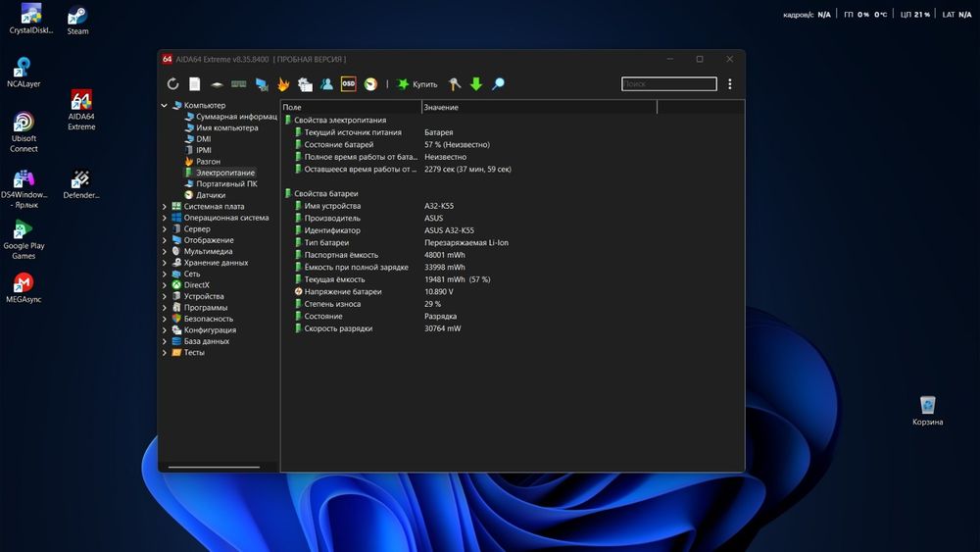Viewport: 980px width, 552px height.
Task: Open the CrystalDiskInfo desktop shortcut
Action: pos(30,19)
